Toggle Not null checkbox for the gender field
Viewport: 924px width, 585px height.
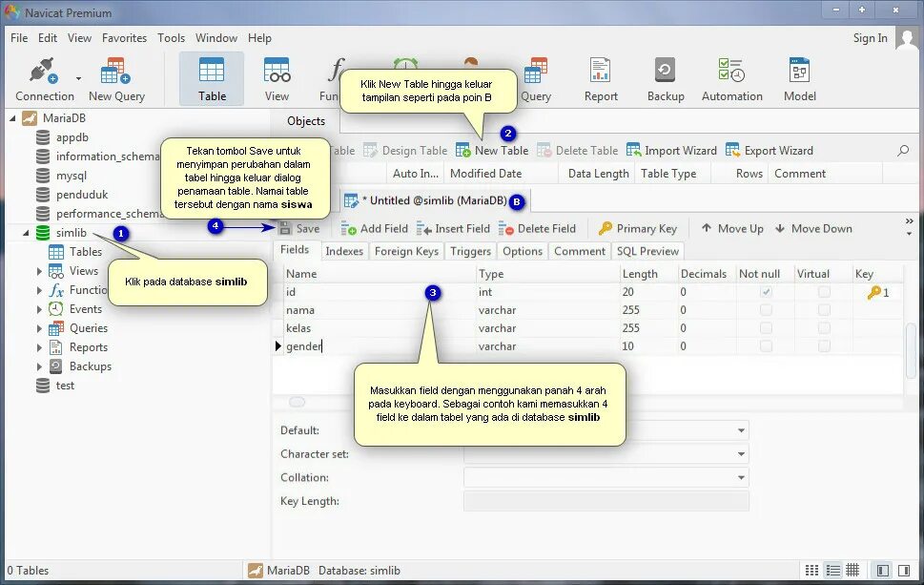click(x=766, y=346)
